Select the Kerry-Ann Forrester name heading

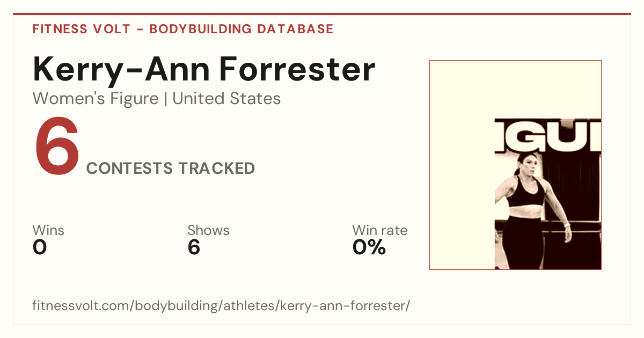[x=204, y=69]
